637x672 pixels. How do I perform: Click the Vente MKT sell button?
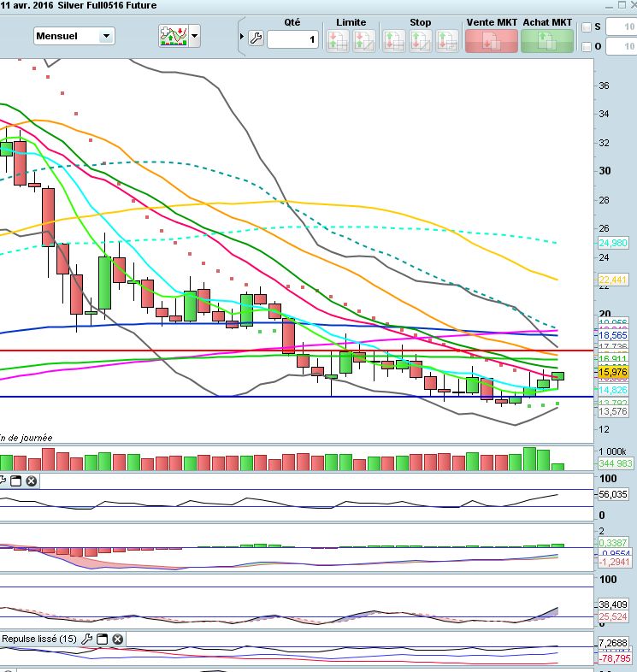tap(492, 41)
